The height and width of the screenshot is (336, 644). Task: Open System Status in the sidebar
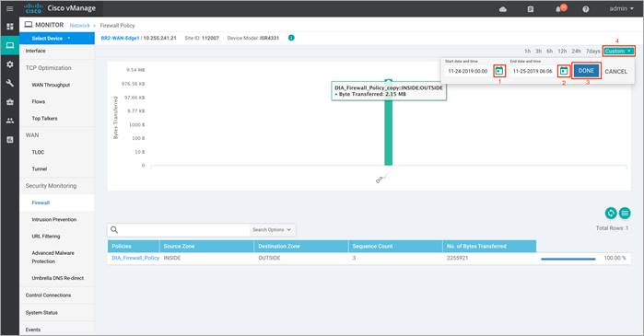click(x=41, y=313)
